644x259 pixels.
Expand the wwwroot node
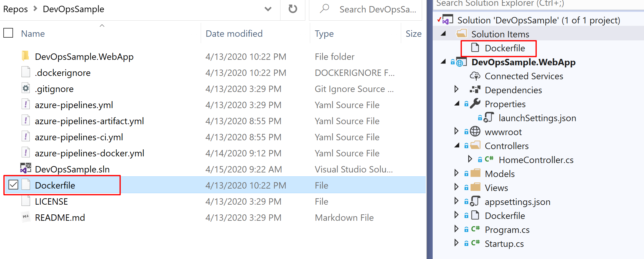(456, 131)
